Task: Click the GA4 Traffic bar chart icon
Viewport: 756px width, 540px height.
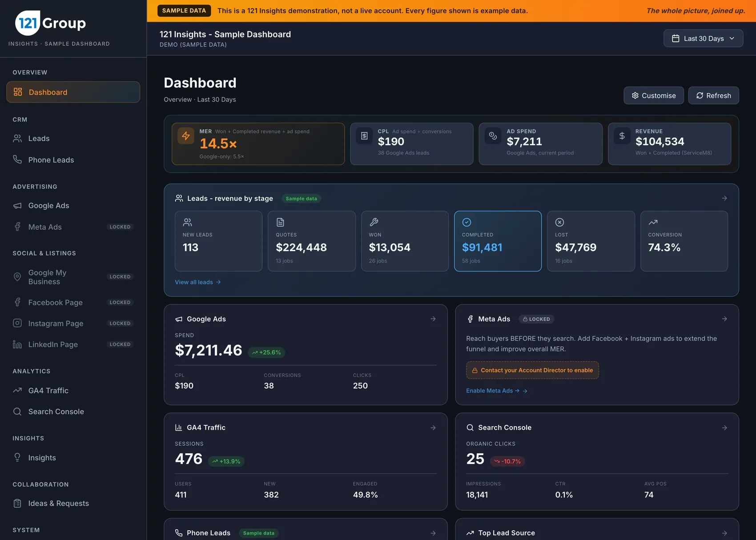Action: click(179, 428)
